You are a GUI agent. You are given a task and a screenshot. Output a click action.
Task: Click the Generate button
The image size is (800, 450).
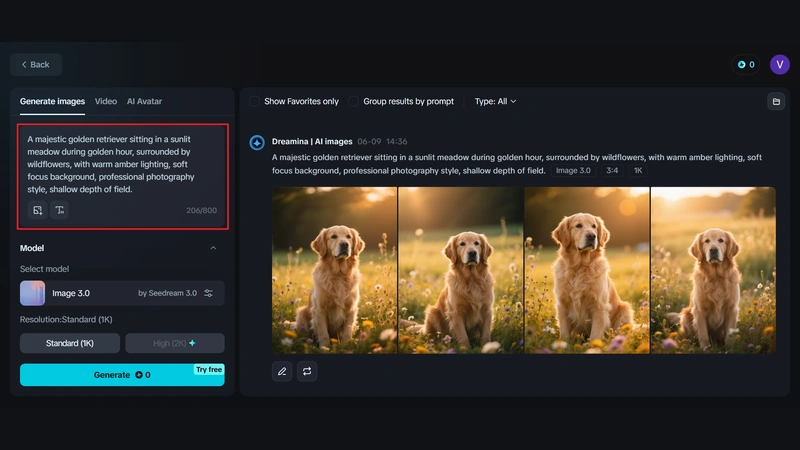point(122,375)
